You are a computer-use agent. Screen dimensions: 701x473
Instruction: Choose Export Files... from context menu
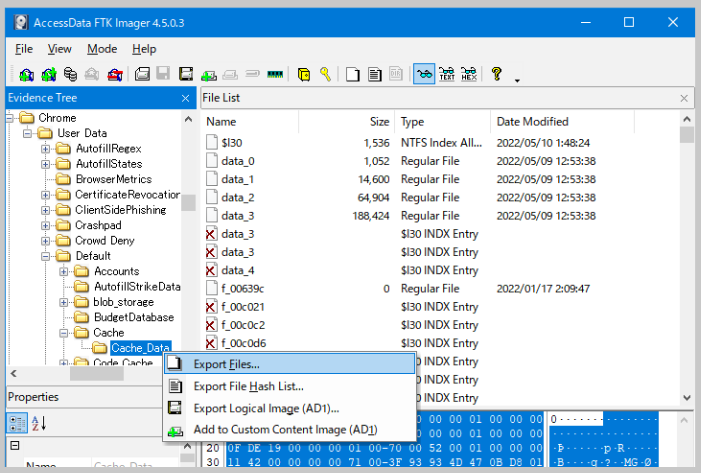pyautogui.click(x=290, y=364)
